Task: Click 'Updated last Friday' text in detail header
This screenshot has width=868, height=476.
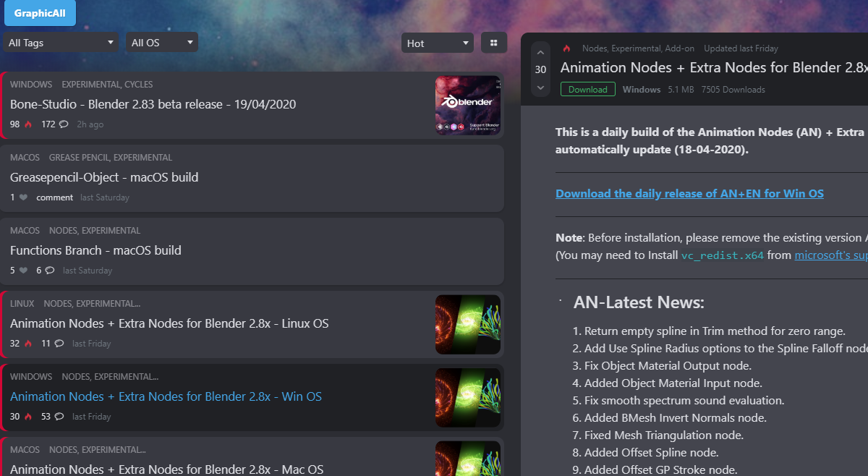Action: [x=741, y=48]
